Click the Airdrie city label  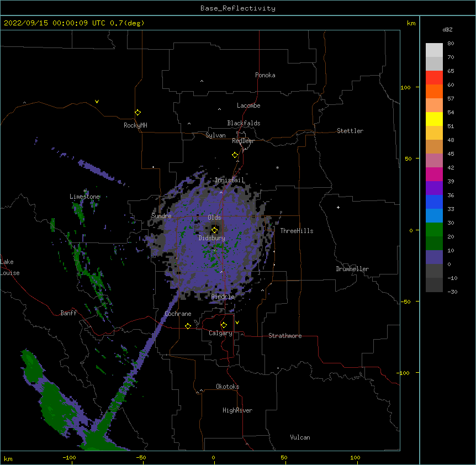click(223, 297)
